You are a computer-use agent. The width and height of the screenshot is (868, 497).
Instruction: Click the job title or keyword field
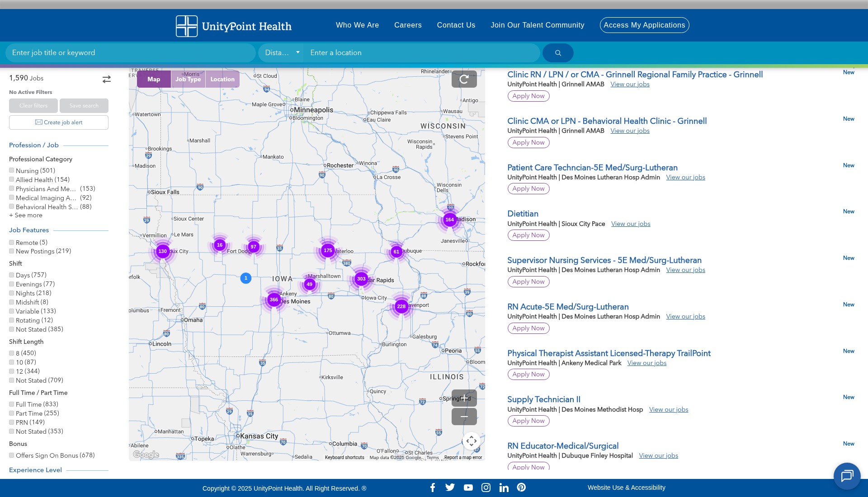(x=131, y=53)
